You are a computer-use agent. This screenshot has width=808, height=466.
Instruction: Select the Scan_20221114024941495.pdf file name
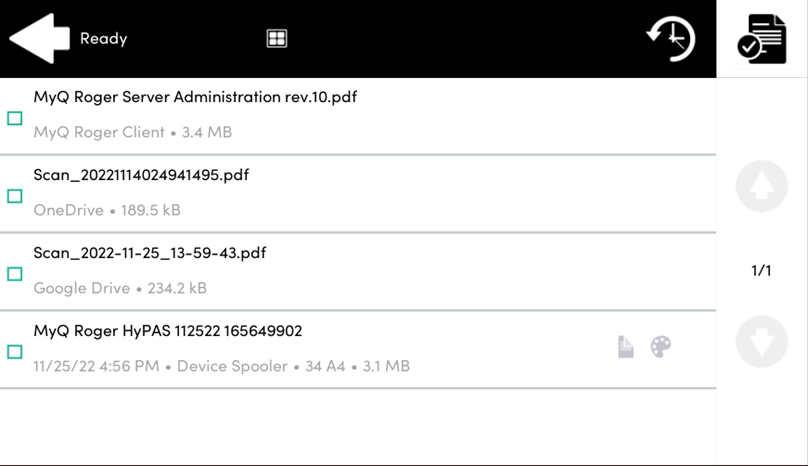(141, 176)
